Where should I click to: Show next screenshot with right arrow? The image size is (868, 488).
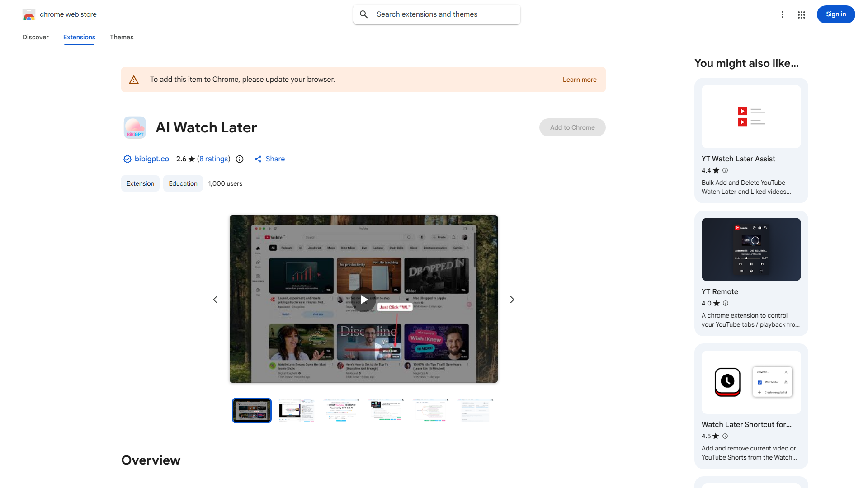512,300
